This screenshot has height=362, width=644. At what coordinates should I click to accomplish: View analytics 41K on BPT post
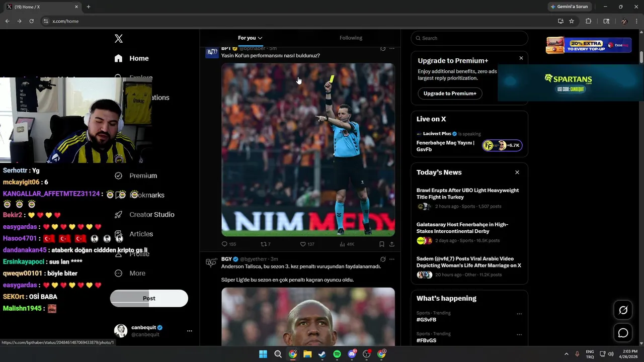pyautogui.click(x=347, y=244)
